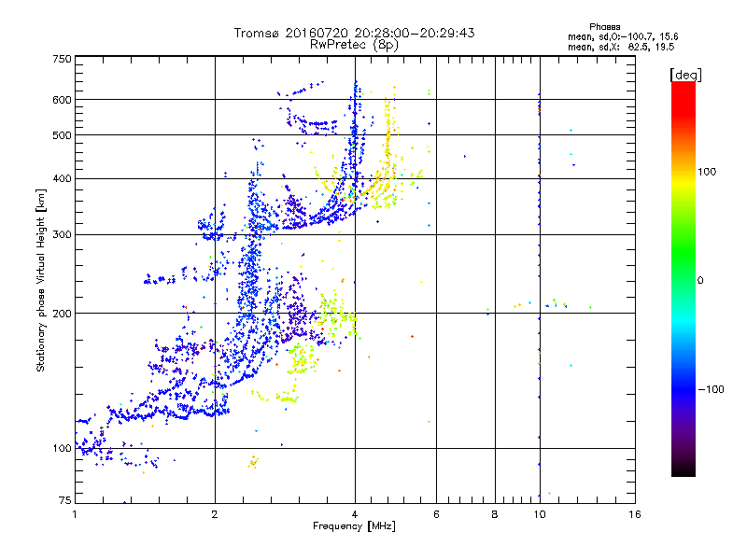Viewport: 747px width, 560px height.
Task: Click the x-axis tick label '16'
Action: point(635,514)
